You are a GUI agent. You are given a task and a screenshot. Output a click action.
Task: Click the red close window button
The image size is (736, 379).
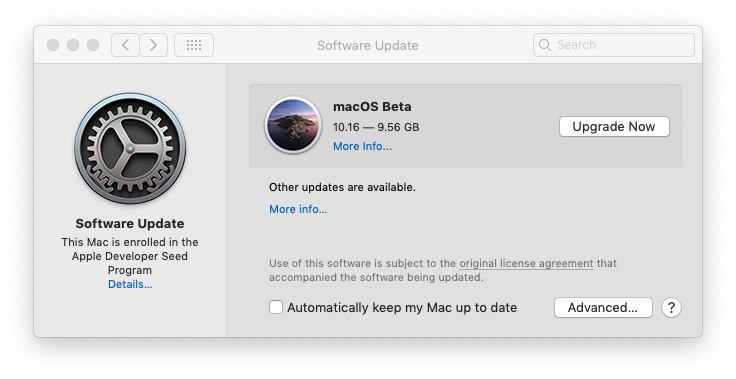(x=53, y=45)
